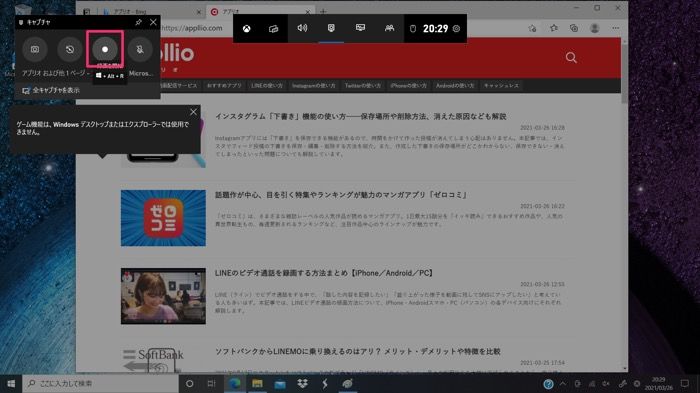Open 全キャプチャを表示 (show all captures)
The image size is (700, 393).
51,90
